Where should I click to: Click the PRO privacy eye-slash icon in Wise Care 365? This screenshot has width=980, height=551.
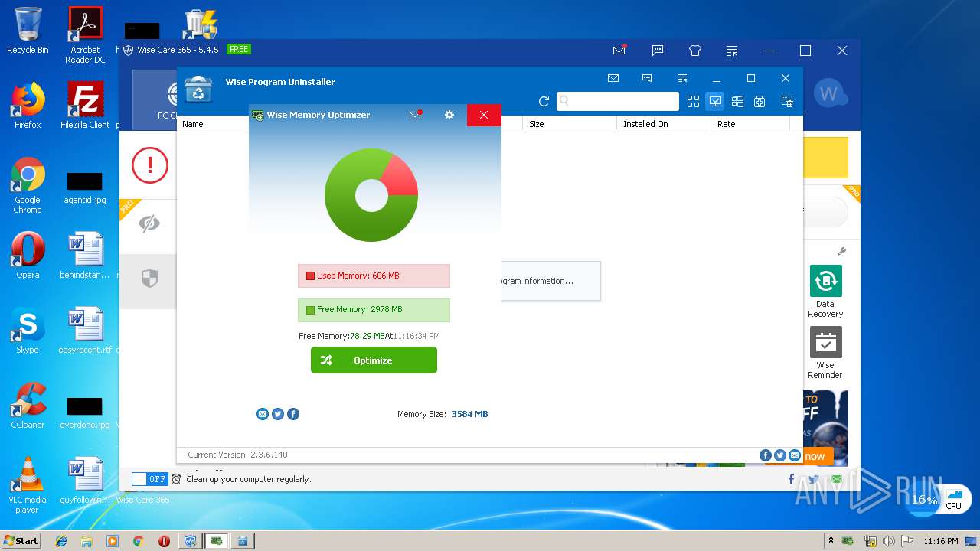point(149,223)
